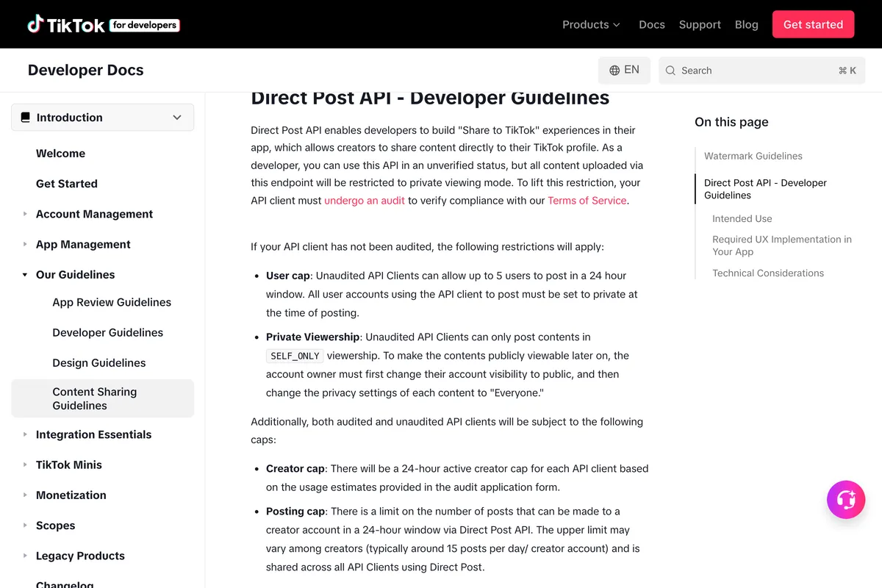
Task: Click the Creator cap bullet label
Action: coord(295,468)
